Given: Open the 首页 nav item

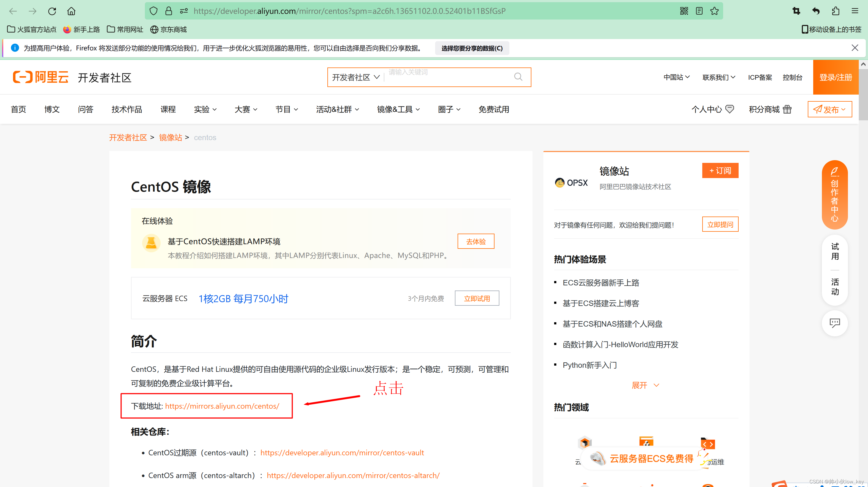Looking at the screenshot, I should (18, 109).
